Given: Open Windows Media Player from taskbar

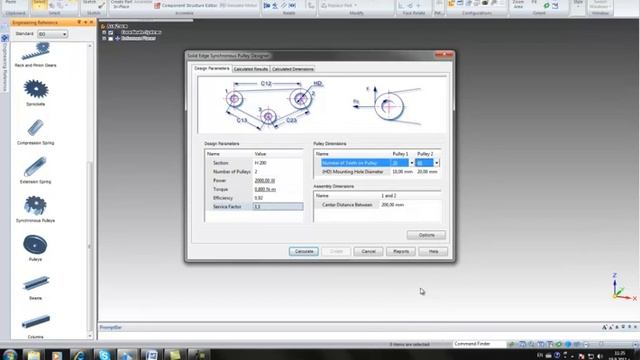Looking at the screenshot, I should 57,355.
